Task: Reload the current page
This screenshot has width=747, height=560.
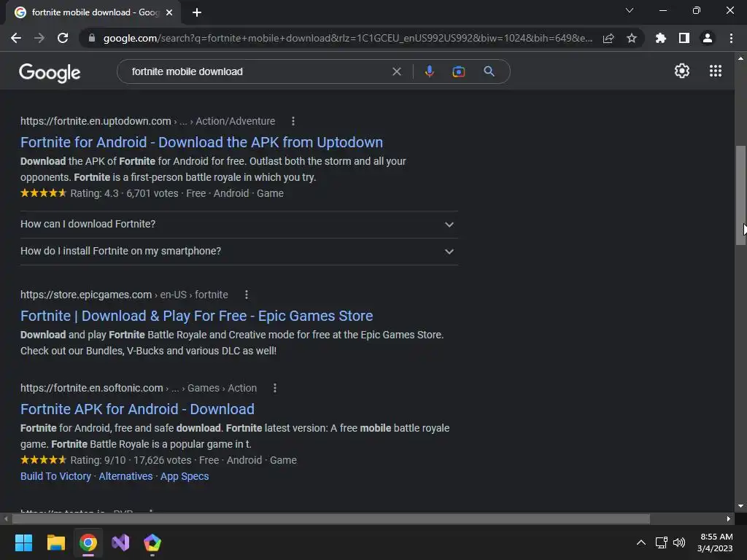Action: point(63,38)
